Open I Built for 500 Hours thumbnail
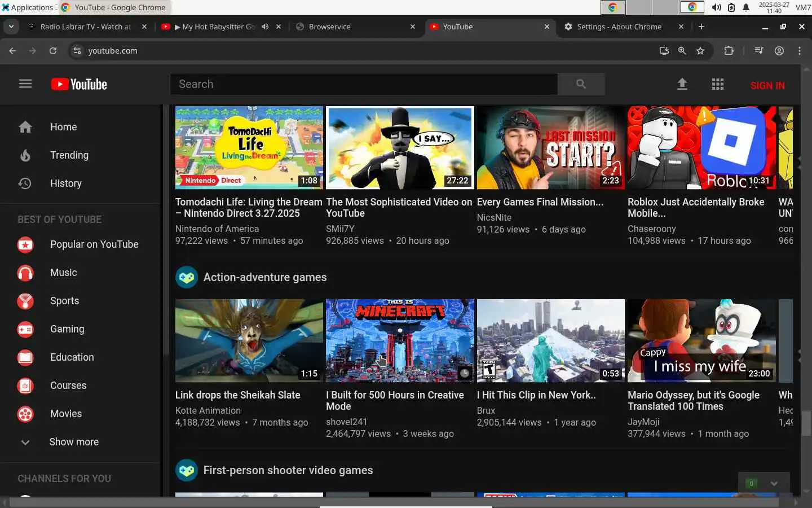The height and width of the screenshot is (508, 812). tap(400, 341)
